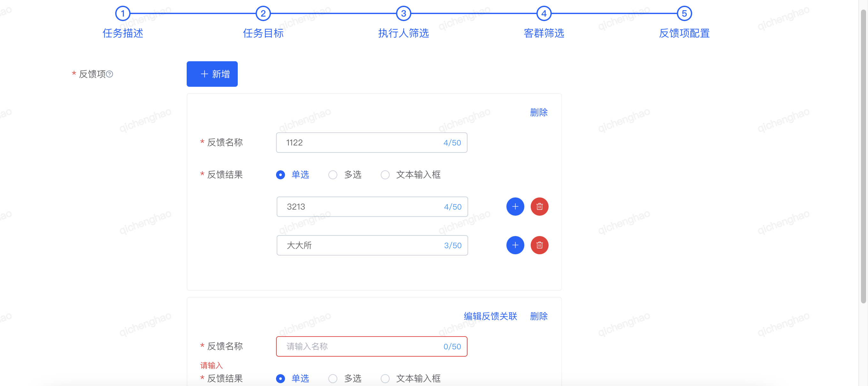This screenshot has width=868, height=386.
Task: Add an option after the 大大所 row
Action: coord(515,245)
